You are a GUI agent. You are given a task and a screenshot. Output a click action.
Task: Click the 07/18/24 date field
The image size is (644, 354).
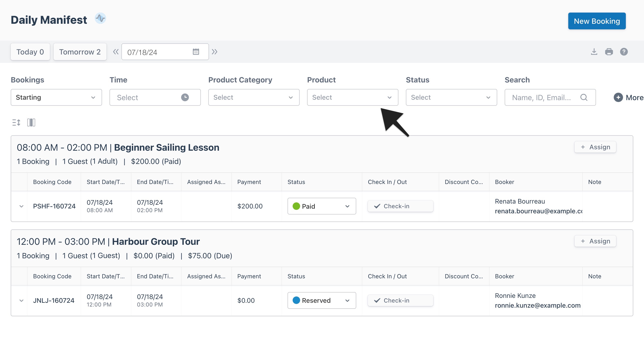pyautogui.click(x=165, y=52)
